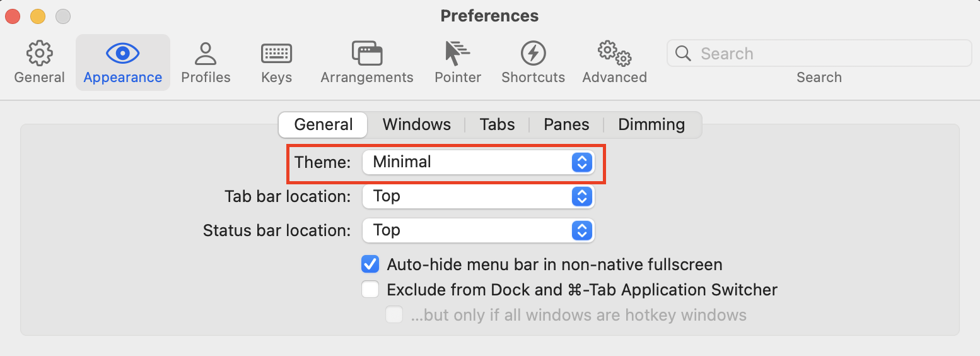Open the Theme dropdown showing Minimal
980x356 pixels.
pos(478,162)
